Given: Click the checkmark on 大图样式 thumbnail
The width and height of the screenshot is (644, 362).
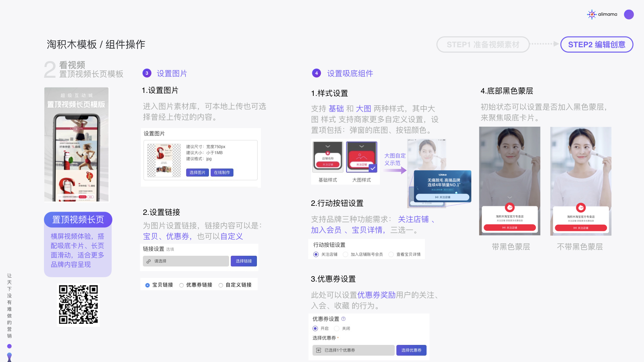Looking at the screenshot, I should click(x=373, y=168).
